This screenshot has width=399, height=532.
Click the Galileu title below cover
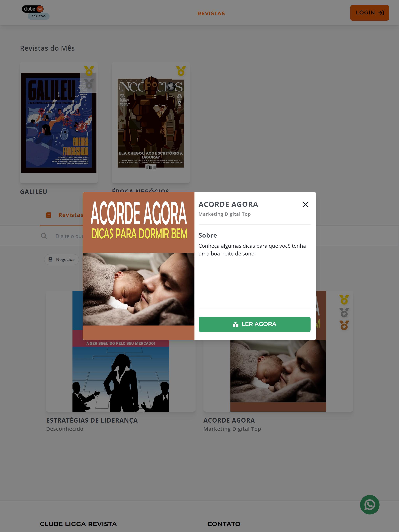[34, 192]
